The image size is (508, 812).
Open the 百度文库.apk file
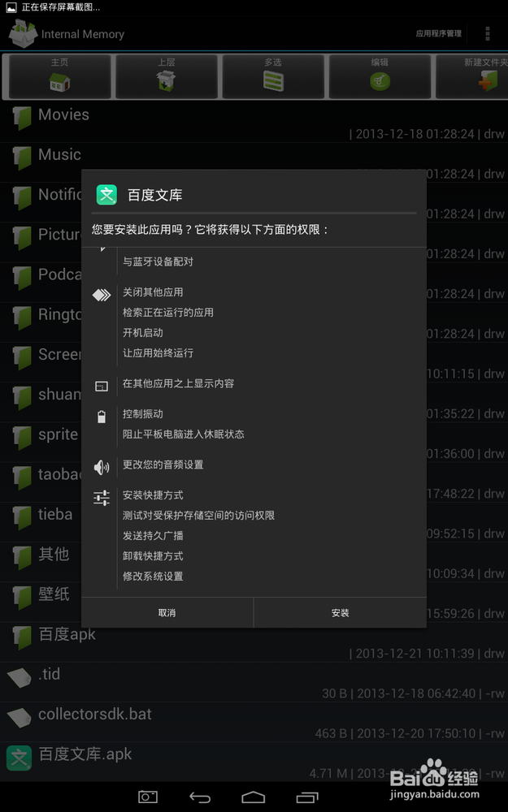click(254, 762)
